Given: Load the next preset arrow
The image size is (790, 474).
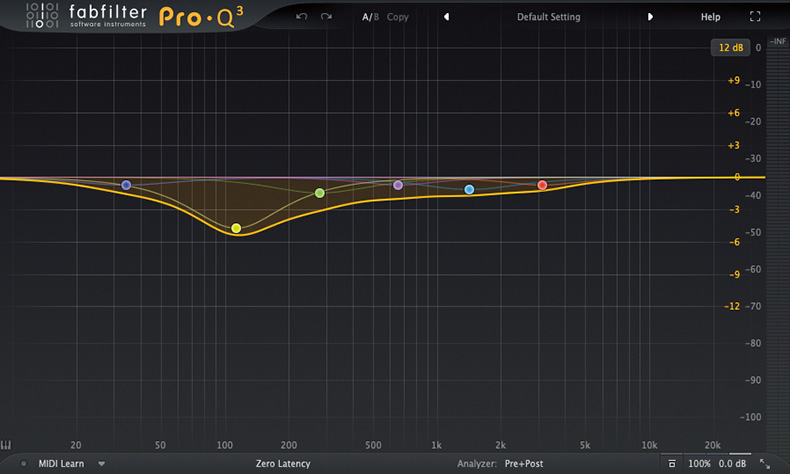Looking at the screenshot, I should (x=650, y=17).
